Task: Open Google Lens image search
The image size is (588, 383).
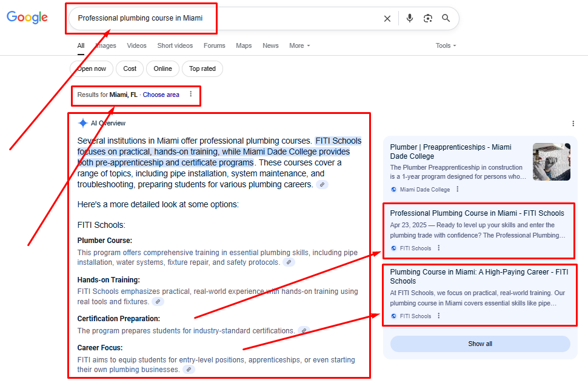Action: tap(428, 18)
